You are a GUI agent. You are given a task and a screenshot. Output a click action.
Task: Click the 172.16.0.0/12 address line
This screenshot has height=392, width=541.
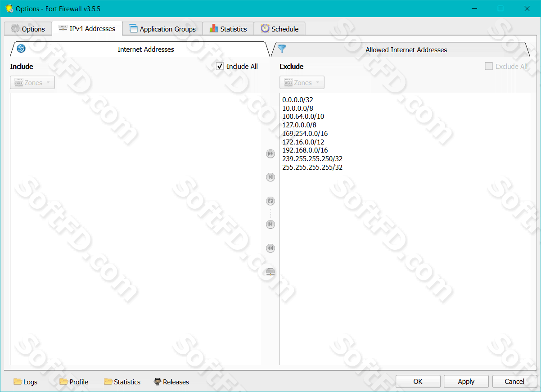[303, 142]
